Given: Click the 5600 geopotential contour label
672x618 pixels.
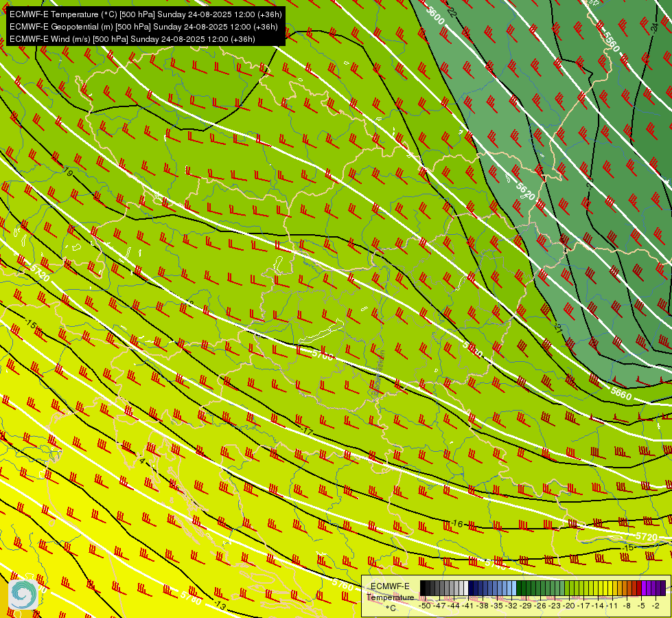Looking at the screenshot, I should tap(435, 16).
